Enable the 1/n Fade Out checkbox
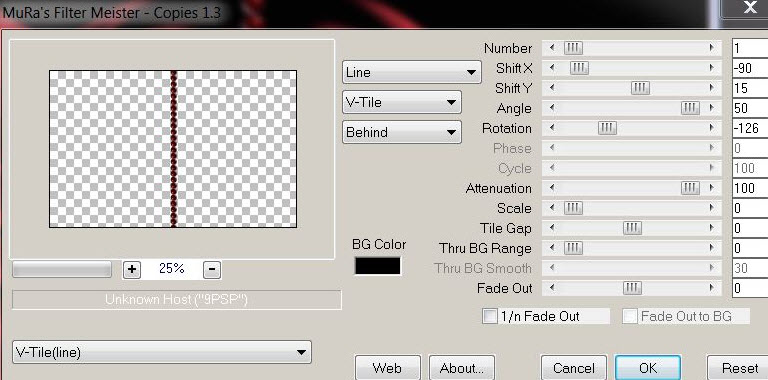The image size is (768, 380). 489,316
